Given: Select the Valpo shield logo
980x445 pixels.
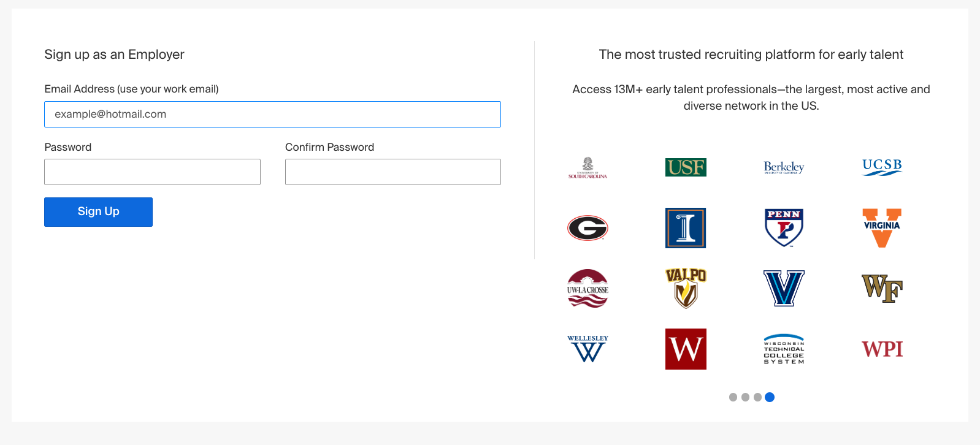Looking at the screenshot, I should click(x=686, y=288).
